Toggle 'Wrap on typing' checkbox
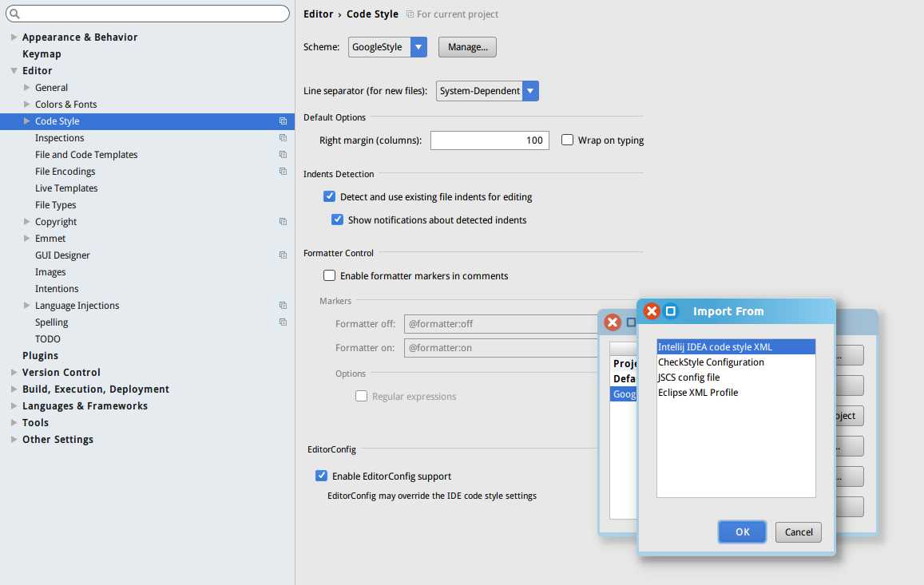This screenshot has height=585, width=924. tap(567, 140)
